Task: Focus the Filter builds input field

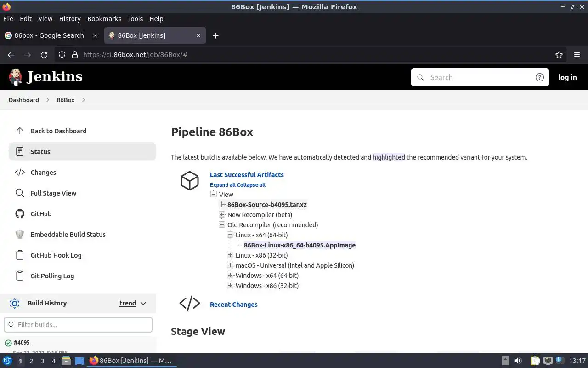Action: click(x=78, y=325)
